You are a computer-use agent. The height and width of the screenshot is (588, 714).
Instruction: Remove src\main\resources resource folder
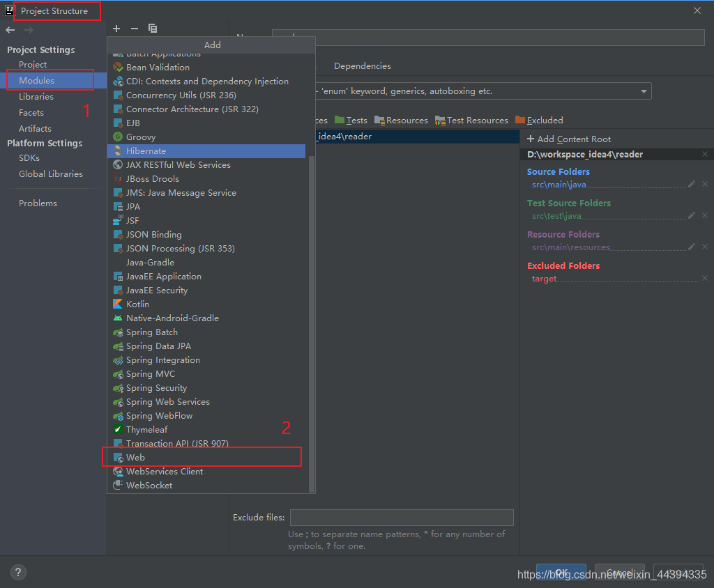pos(705,247)
